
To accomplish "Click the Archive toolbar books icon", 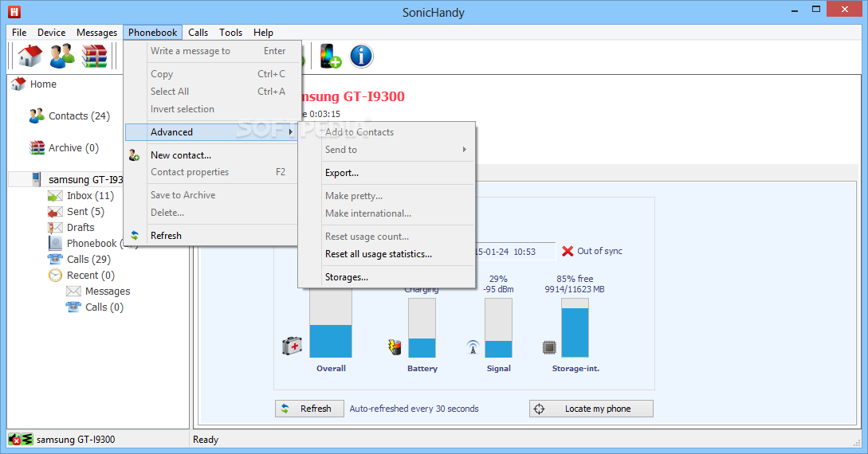I will point(93,56).
